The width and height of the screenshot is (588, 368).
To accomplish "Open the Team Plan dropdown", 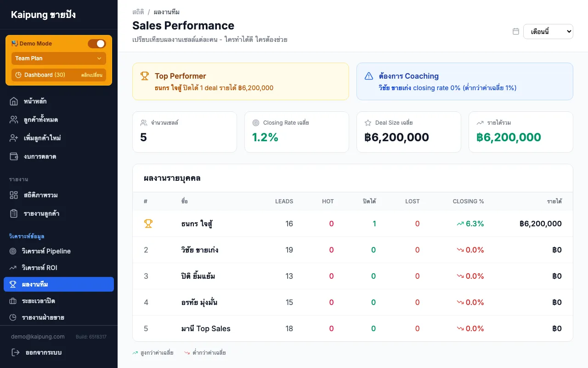I will coord(58,58).
